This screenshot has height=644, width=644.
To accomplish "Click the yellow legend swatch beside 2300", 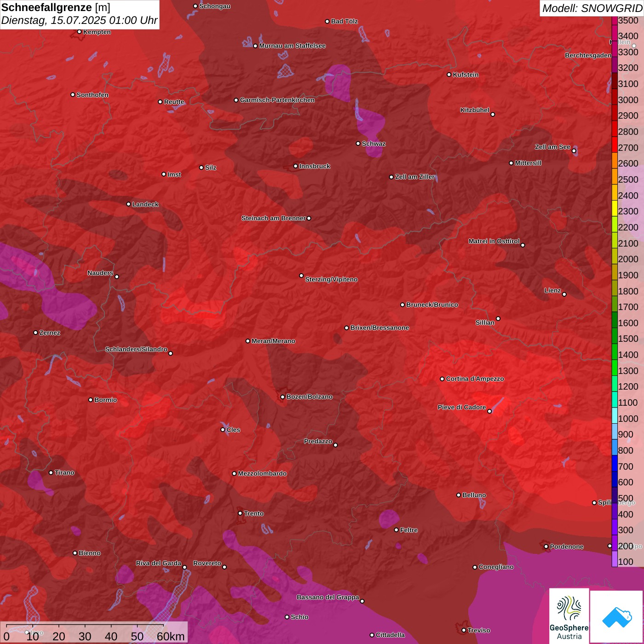I will pyautogui.click(x=615, y=208).
